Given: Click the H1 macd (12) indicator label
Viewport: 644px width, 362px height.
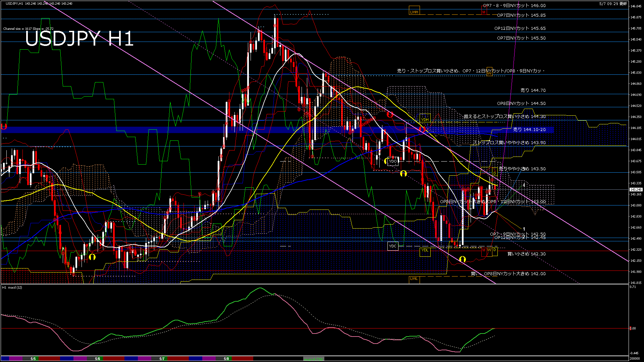Looking at the screenshot, I should tap(13, 288).
